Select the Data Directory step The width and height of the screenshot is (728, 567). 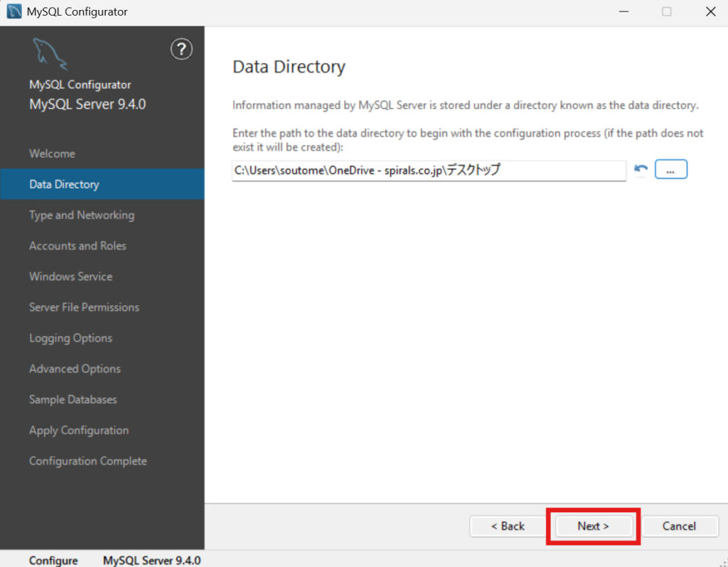coord(64,185)
